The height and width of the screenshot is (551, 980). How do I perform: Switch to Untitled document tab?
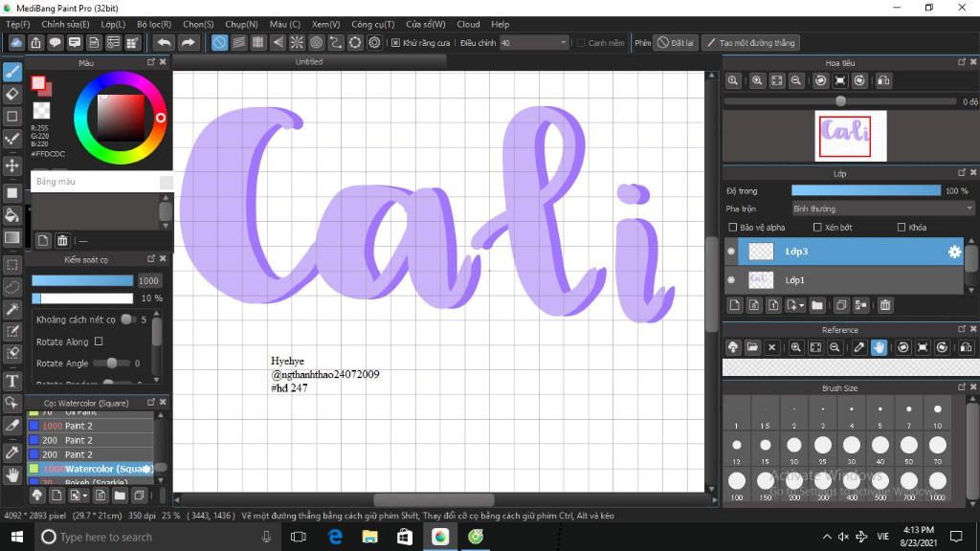pos(309,62)
